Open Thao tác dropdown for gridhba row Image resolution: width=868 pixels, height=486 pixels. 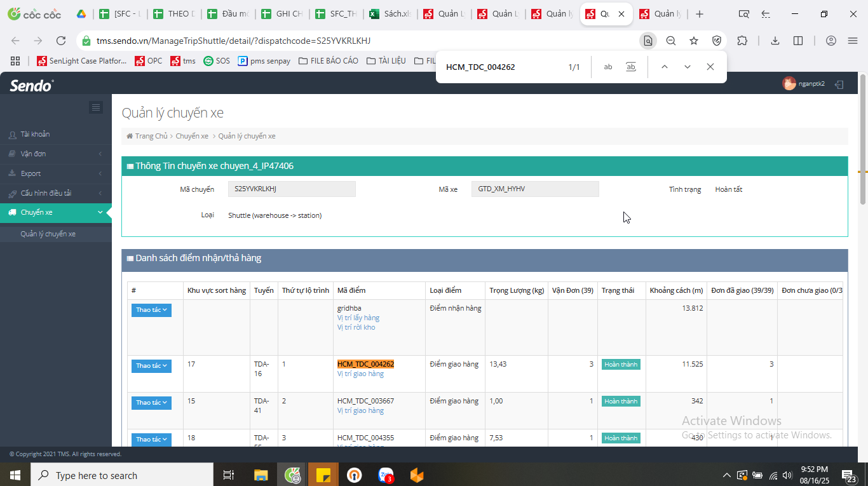[x=151, y=310]
